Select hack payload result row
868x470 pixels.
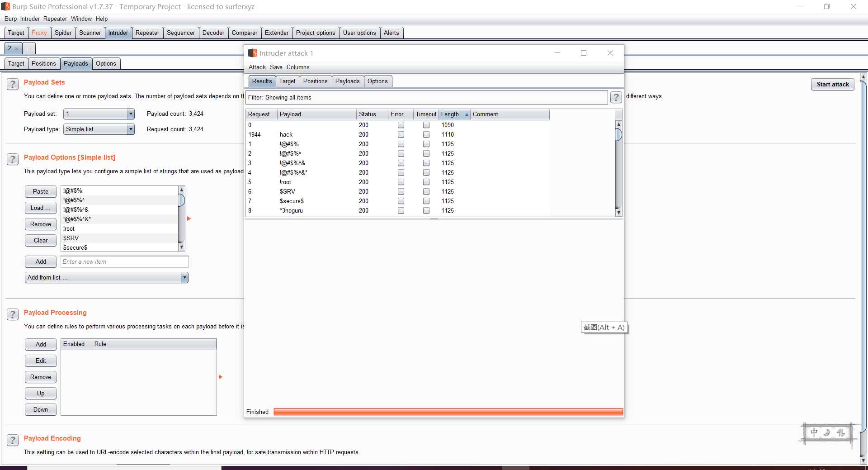point(397,134)
